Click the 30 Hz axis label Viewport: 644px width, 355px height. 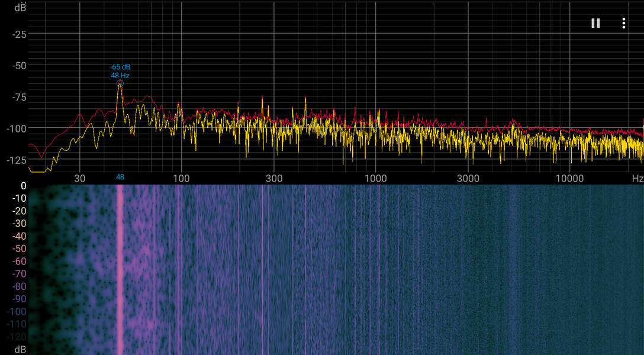(80, 178)
